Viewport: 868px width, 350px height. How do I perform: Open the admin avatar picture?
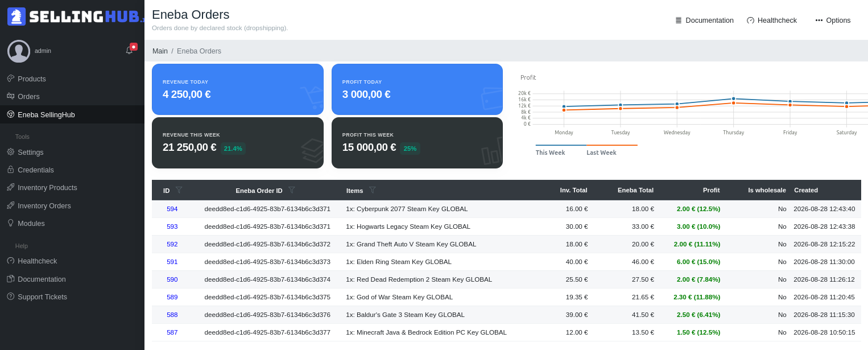pos(19,51)
